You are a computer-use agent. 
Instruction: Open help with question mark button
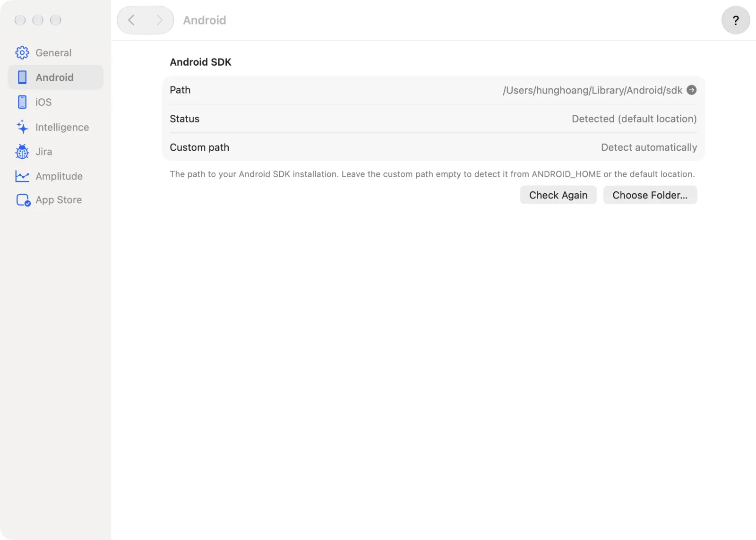736,20
